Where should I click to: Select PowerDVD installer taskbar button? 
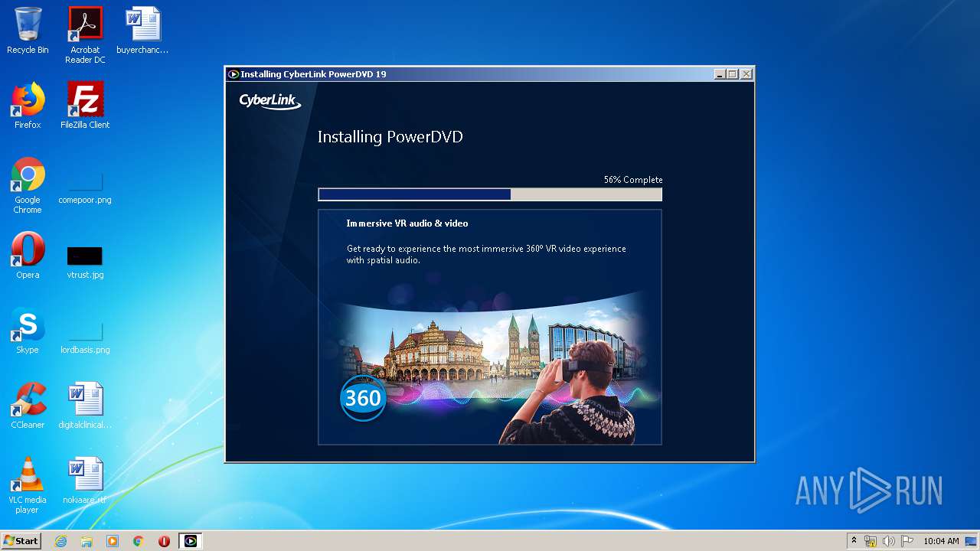click(191, 541)
